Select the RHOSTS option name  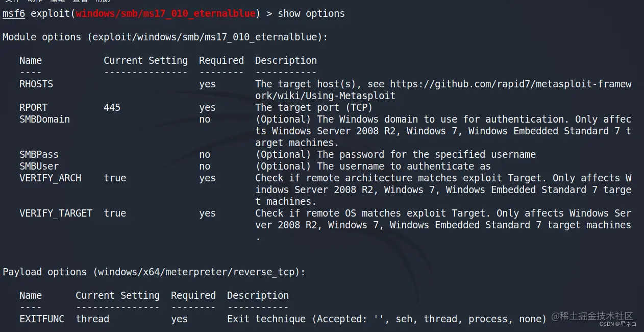[36, 84]
